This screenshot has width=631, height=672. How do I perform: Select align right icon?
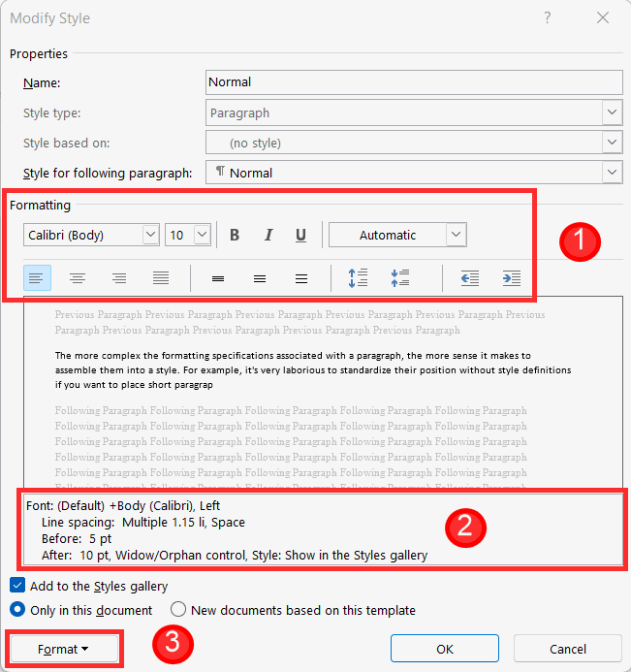click(119, 278)
